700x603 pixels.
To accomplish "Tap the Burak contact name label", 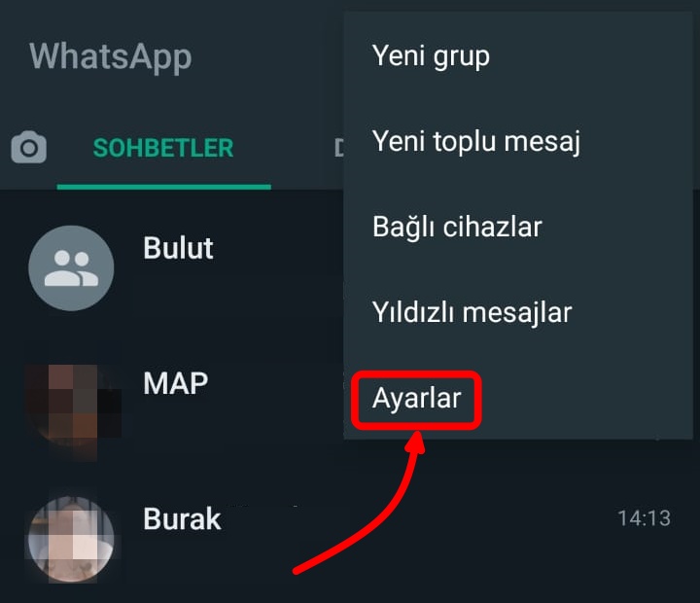I will pyautogui.click(x=182, y=518).
